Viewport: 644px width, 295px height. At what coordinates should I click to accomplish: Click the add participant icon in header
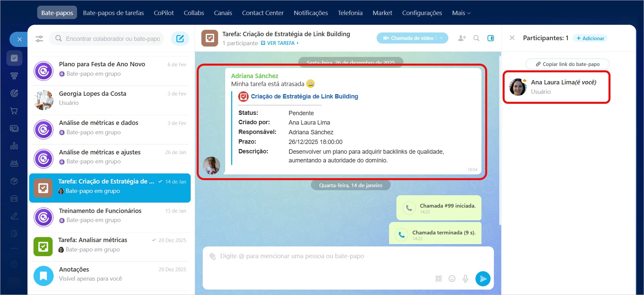462,38
